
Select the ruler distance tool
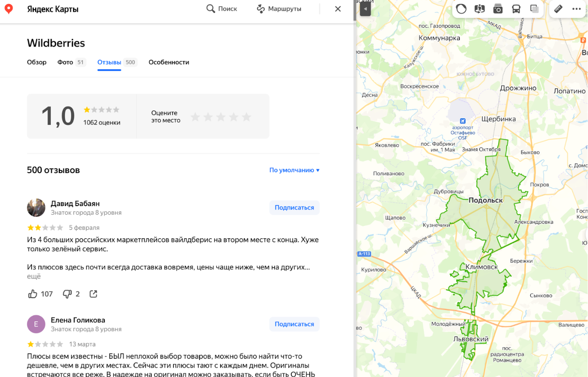pyautogui.click(x=558, y=9)
